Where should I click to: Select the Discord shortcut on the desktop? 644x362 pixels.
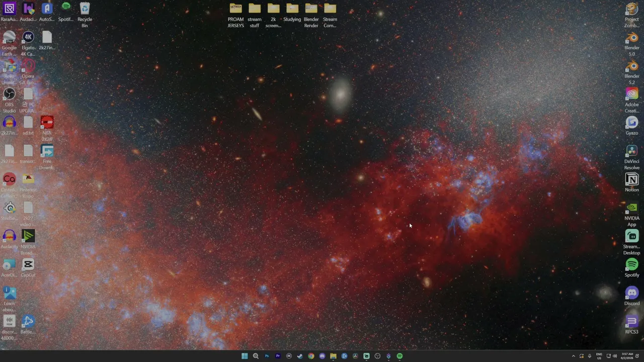[x=632, y=297]
